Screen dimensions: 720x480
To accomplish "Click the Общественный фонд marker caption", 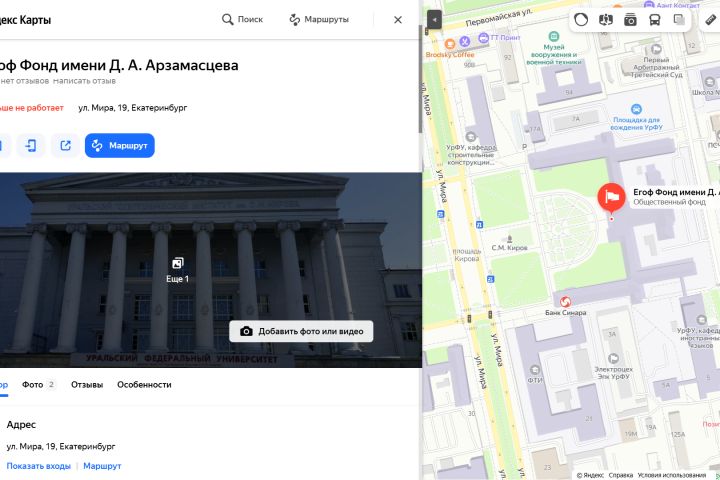I will (669, 202).
